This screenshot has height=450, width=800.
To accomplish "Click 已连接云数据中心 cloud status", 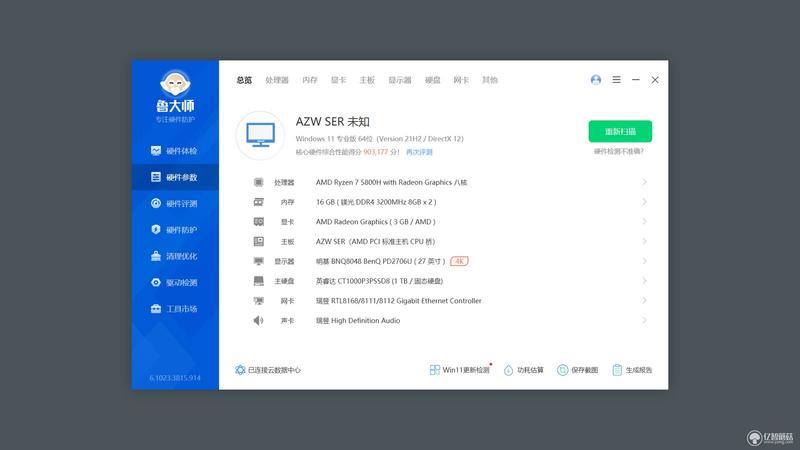I will tap(268, 370).
